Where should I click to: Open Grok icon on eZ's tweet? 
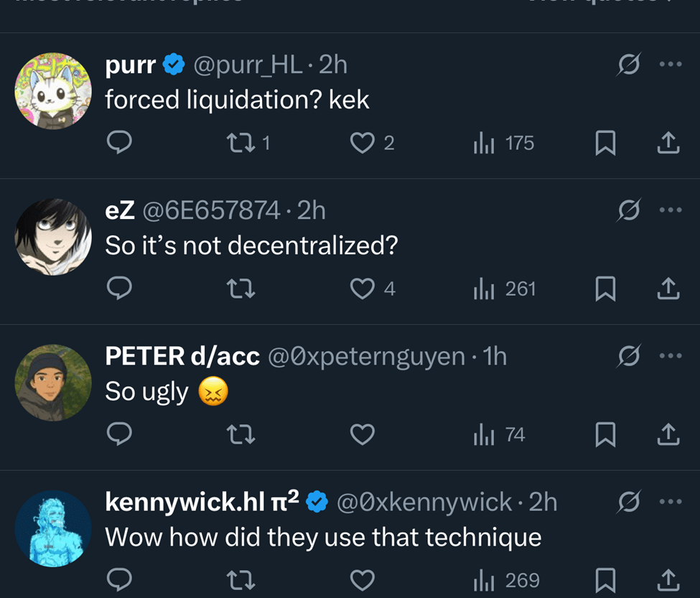tap(629, 210)
